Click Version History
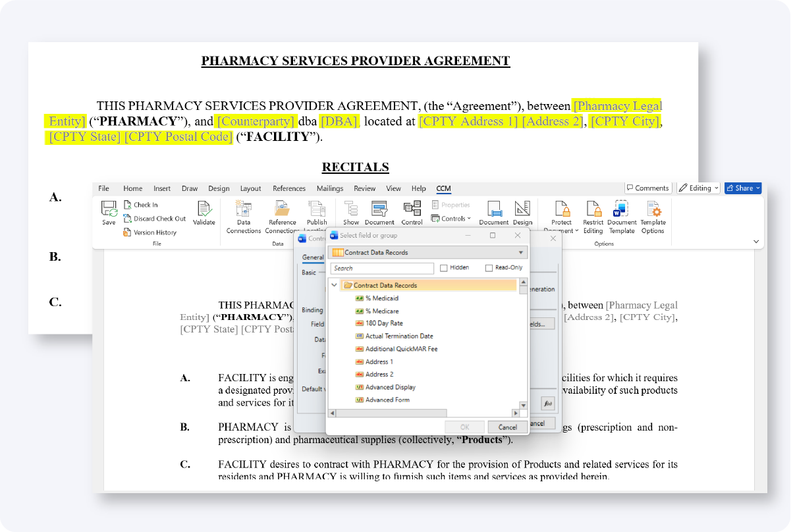Viewport: 795px width, 532px height. click(155, 232)
